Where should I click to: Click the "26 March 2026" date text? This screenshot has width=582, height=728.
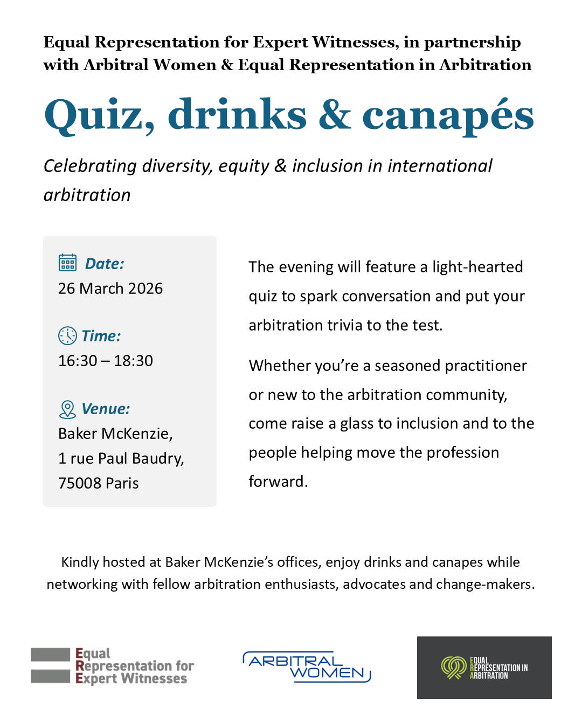pyautogui.click(x=110, y=289)
